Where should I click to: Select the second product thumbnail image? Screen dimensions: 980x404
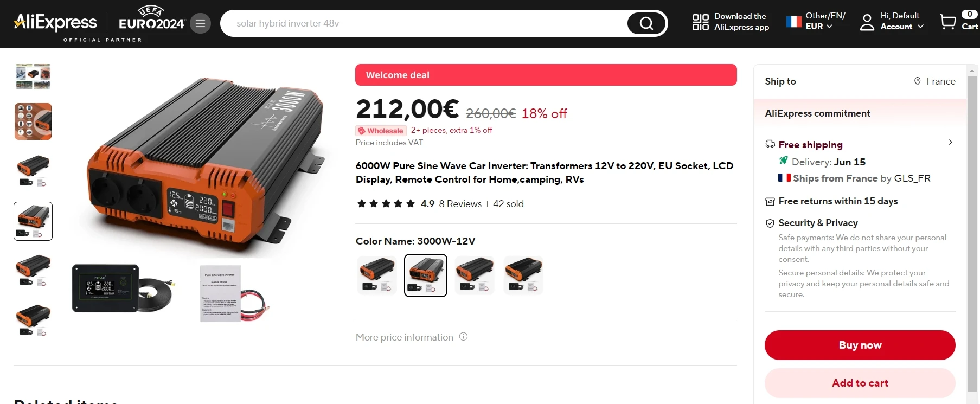coord(33,121)
